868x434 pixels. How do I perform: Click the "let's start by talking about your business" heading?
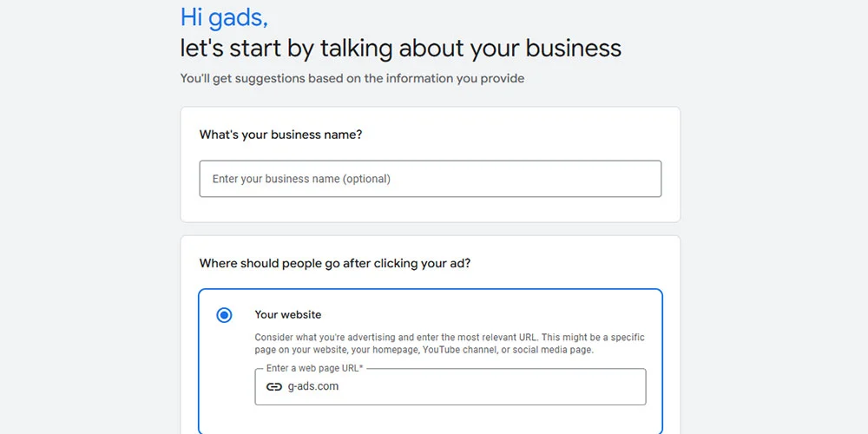[400, 48]
